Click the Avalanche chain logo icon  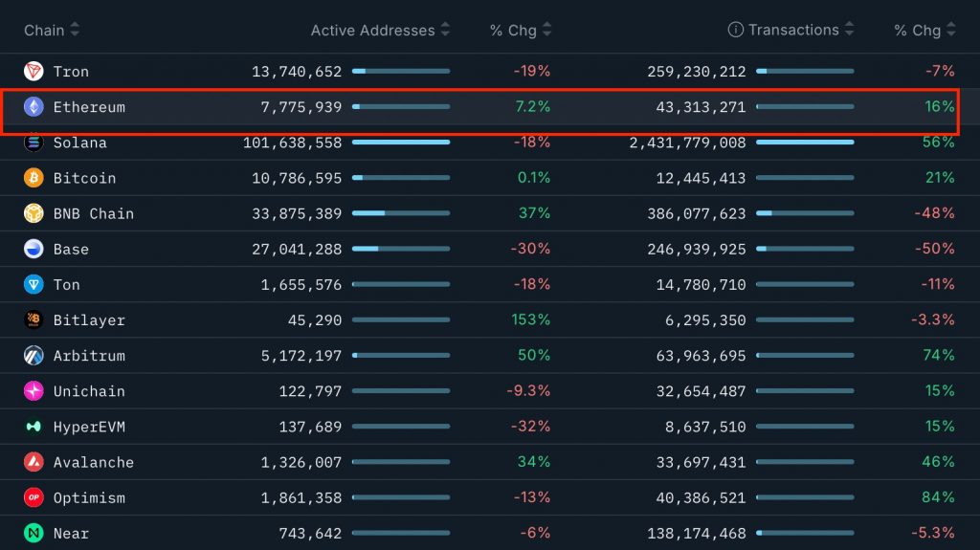[33, 462]
